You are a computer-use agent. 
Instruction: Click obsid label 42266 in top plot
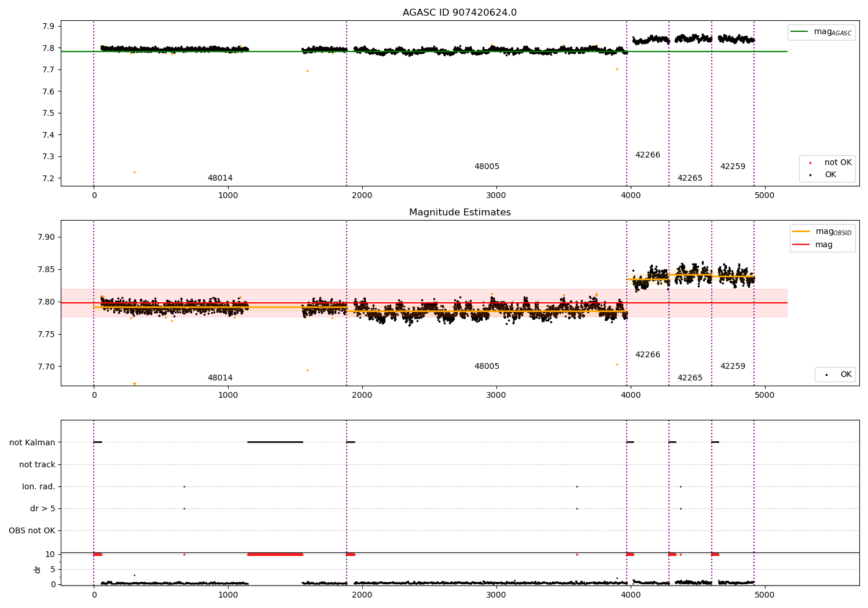[x=648, y=155]
